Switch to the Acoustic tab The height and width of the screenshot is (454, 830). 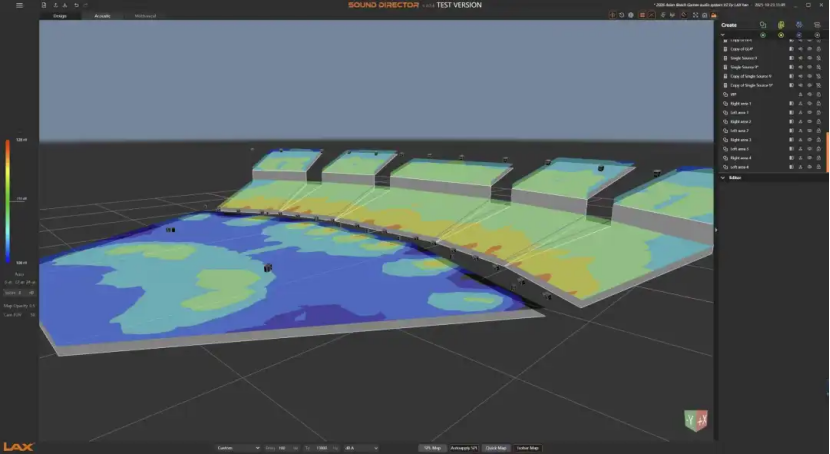click(x=102, y=16)
